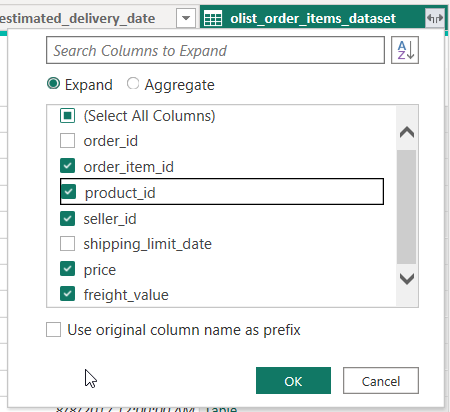Select the Expand radio option
450x412 pixels.
(x=53, y=83)
